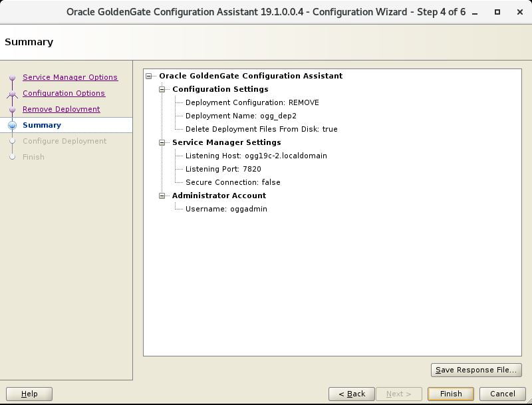Return to the Remove Deployment step
Image resolution: width=532 pixels, height=405 pixels.
click(x=61, y=109)
